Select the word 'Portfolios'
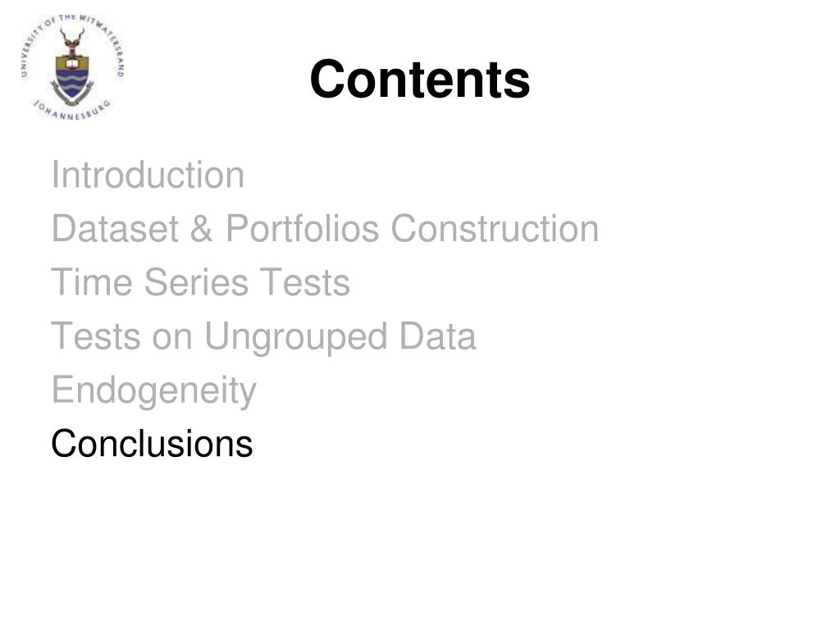Screen dimensions: 840x630 pyautogui.click(x=302, y=229)
